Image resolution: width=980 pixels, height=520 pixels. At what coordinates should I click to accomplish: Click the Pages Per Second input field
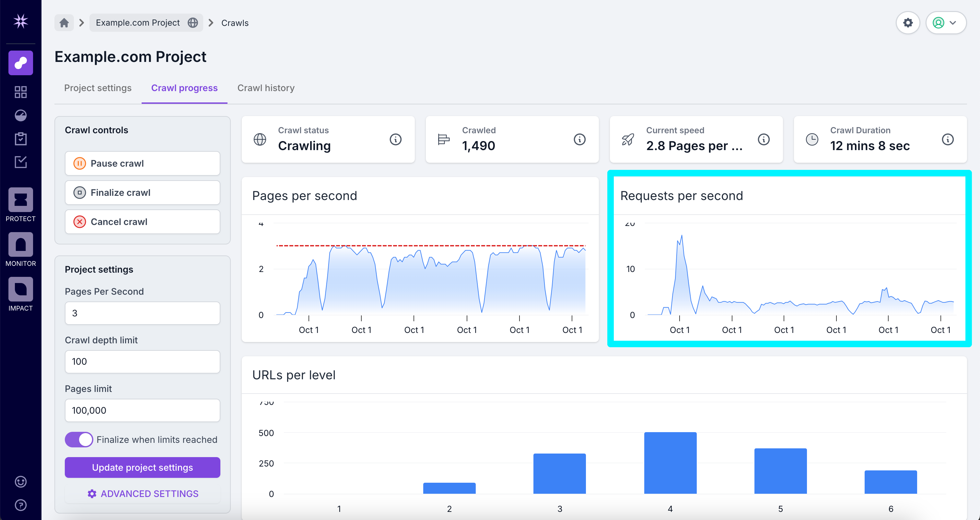(x=142, y=313)
